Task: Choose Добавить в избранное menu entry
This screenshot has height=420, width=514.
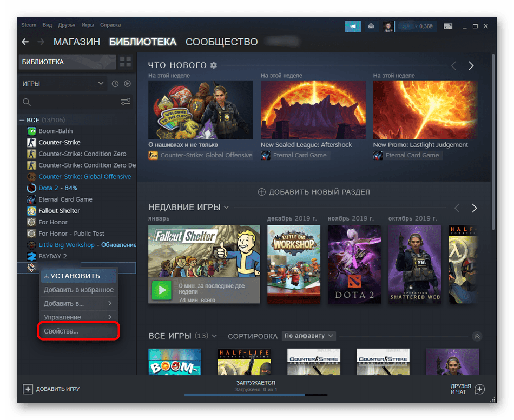Action: pyautogui.click(x=78, y=290)
